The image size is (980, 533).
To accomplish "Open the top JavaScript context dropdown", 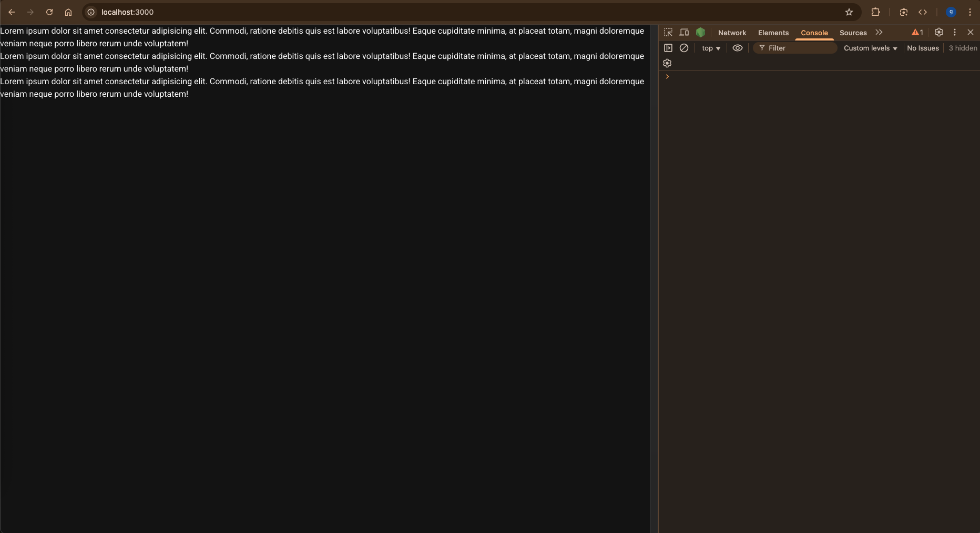I will (711, 48).
